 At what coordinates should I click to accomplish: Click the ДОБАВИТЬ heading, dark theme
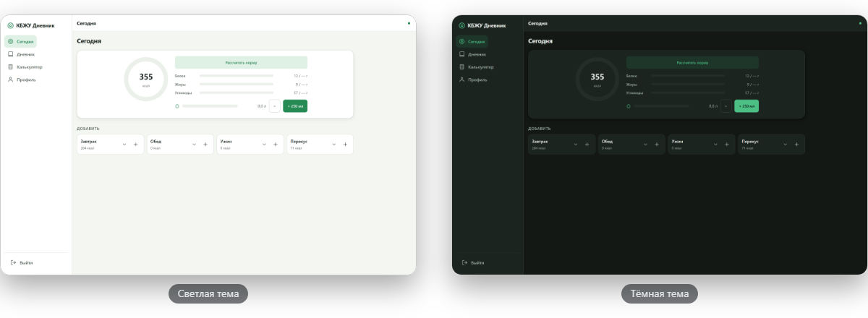click(x=540, y=129)
